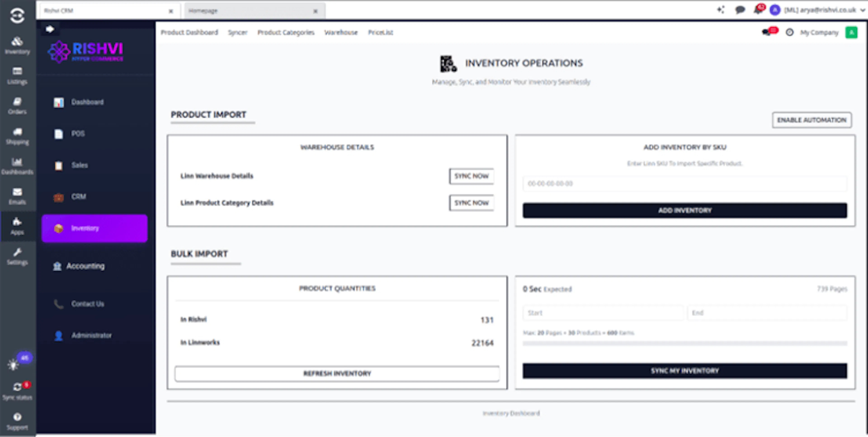Click the Refresh Inventory button
Image resolution: width=868 pixels, height=437 pixels.
(x=337, y=373)
